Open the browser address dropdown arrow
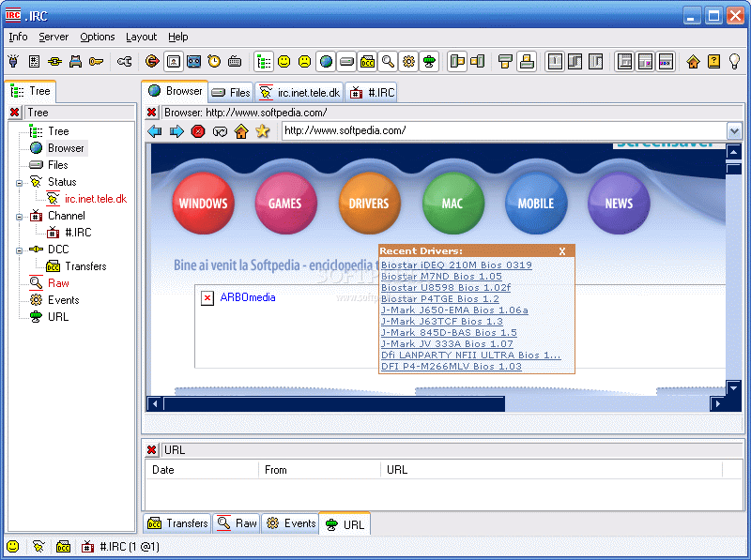The width and height of the screenshot is (751, 560). click(x=734, y=130)
